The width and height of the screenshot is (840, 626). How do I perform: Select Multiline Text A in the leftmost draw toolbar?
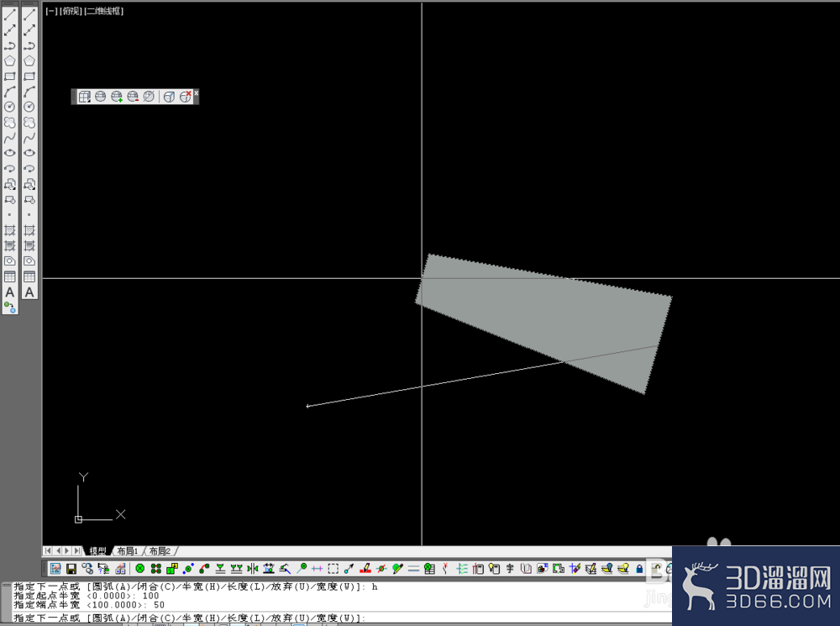point(9,292)
